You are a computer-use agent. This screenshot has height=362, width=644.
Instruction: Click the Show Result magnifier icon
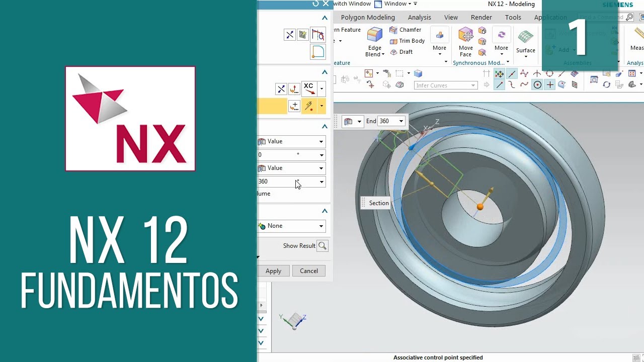point(323,246)
